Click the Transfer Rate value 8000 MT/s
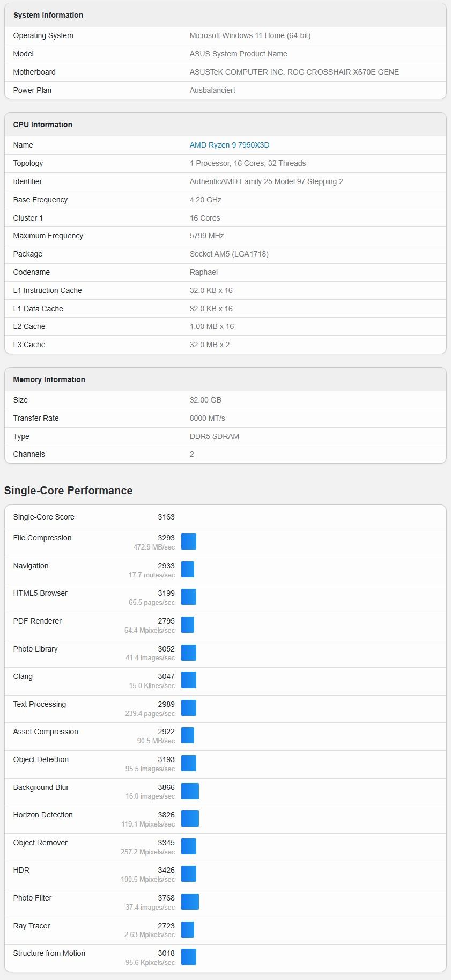This screenshot has width=451, height=980. (x=207, y=418)
